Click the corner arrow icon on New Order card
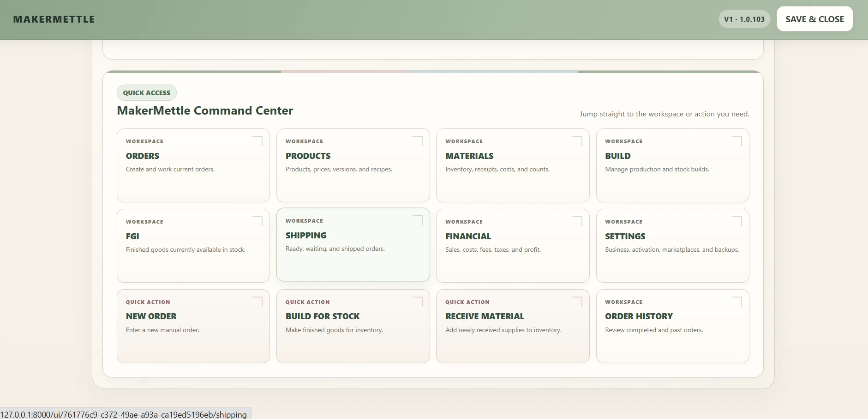The width and height of the screenshot is (868, 419). (x=257, y=302)
